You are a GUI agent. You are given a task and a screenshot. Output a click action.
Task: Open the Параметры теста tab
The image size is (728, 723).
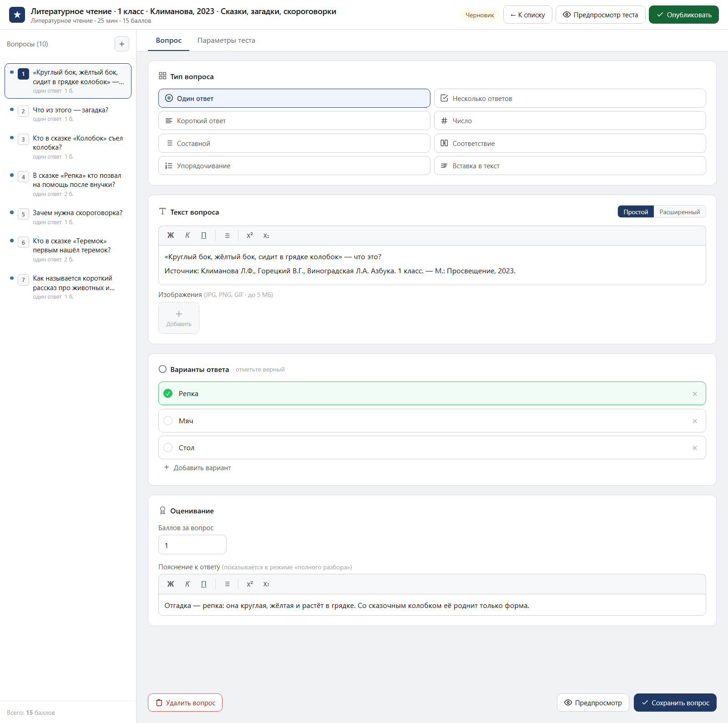click(x=226, y=40)
